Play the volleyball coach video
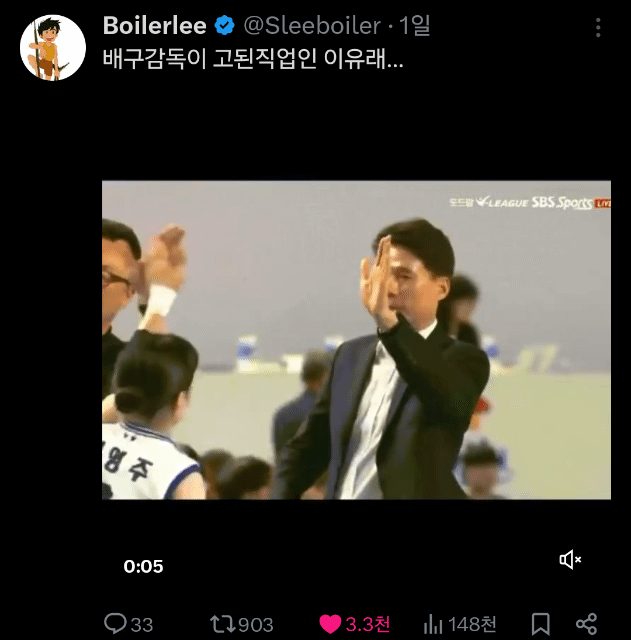631x640 pixels. [x=356, y=340]
